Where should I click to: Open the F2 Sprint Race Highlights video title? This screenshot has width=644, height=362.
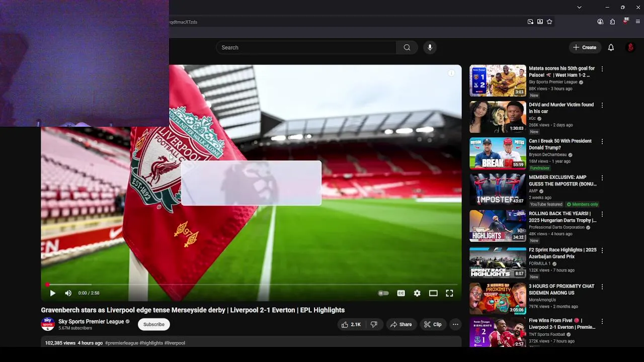(x=562, y=253)
